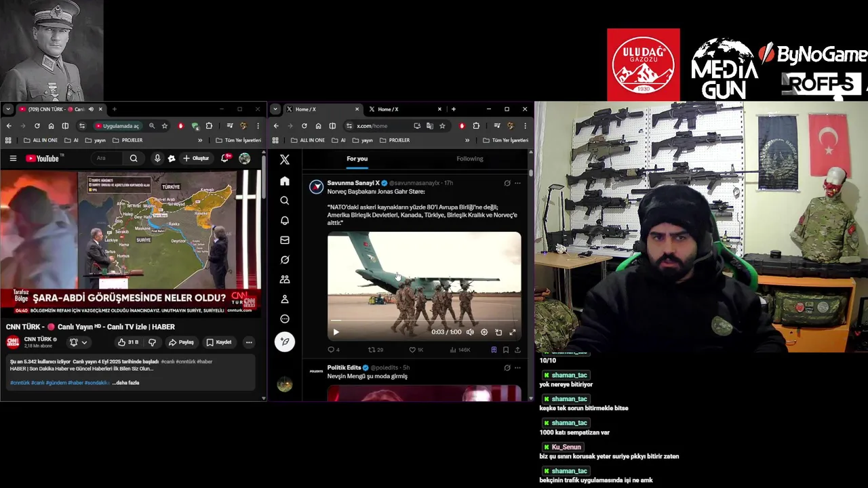868x488 pixels.
Task: Bookmark the YouTube page with star
Action: click(165, 125)
